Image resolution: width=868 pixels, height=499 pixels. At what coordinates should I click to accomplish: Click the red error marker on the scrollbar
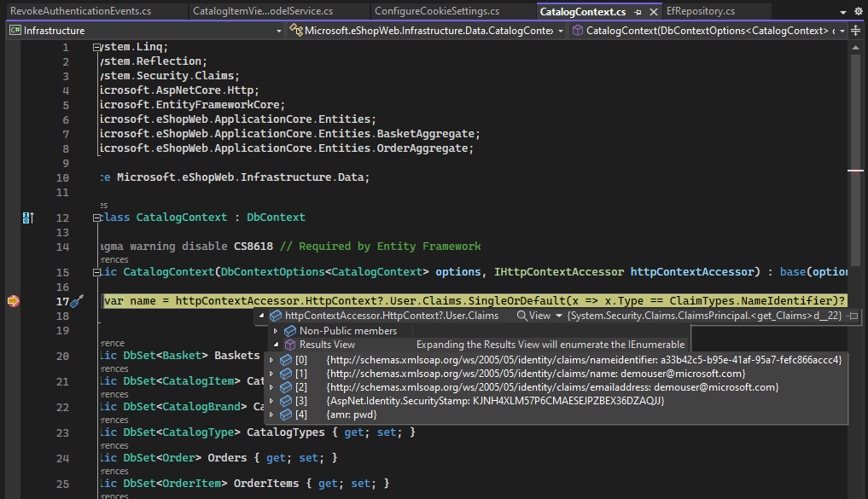(856, 171)
